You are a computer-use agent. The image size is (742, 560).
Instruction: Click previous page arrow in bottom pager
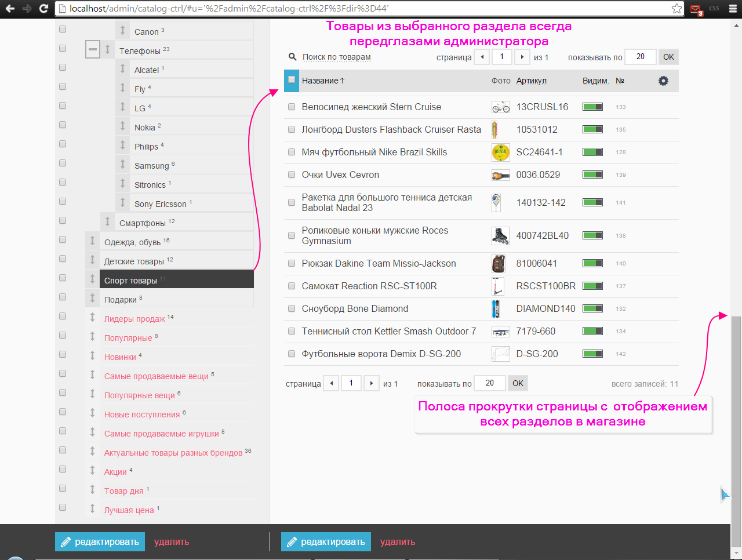pos(331,383)
